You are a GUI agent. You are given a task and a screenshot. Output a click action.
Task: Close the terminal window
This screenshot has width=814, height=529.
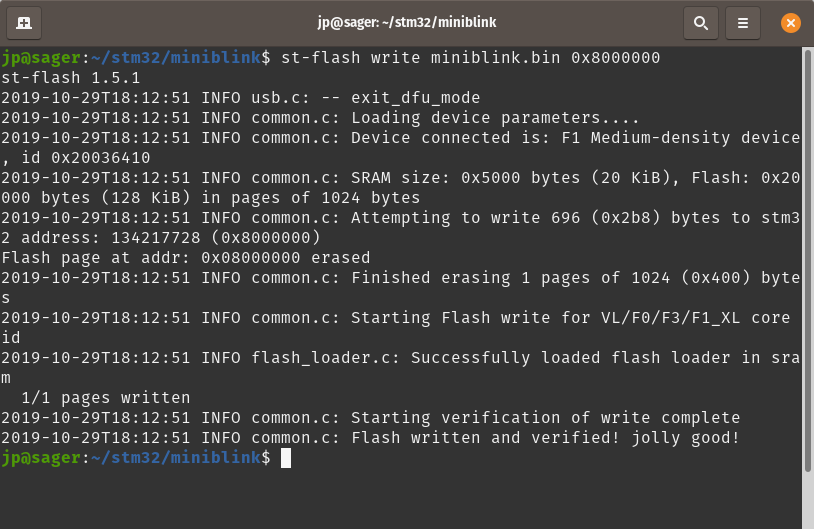791,23
